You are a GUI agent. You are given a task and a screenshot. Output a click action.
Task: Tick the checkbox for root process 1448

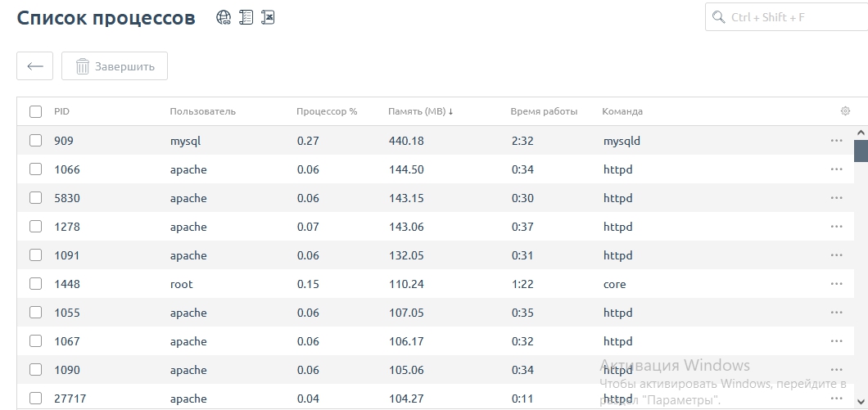pos(35,284)
